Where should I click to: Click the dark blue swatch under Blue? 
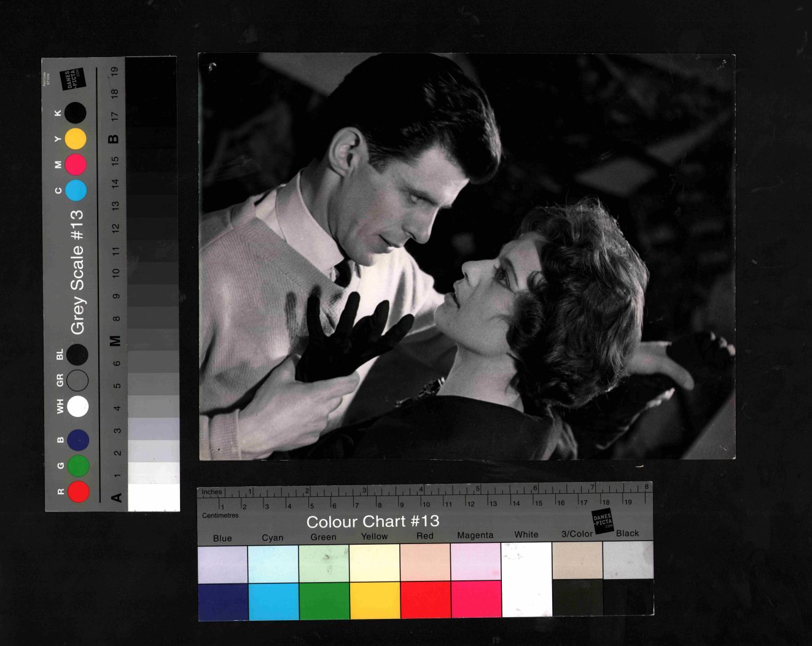click(223, 601)
